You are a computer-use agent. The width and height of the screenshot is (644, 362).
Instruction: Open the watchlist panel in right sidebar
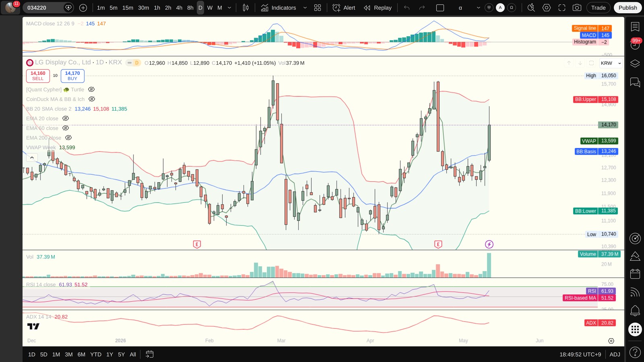(635, 27)
